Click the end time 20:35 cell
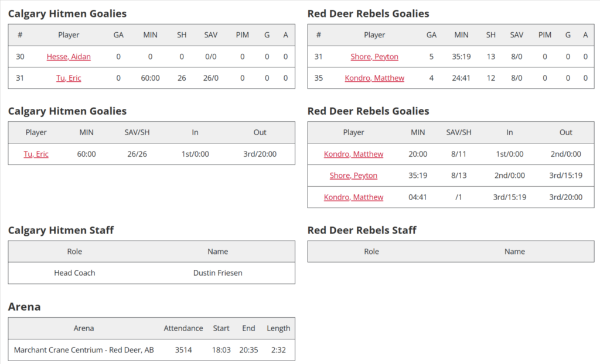600x364 pixels. tap(248, 350)
